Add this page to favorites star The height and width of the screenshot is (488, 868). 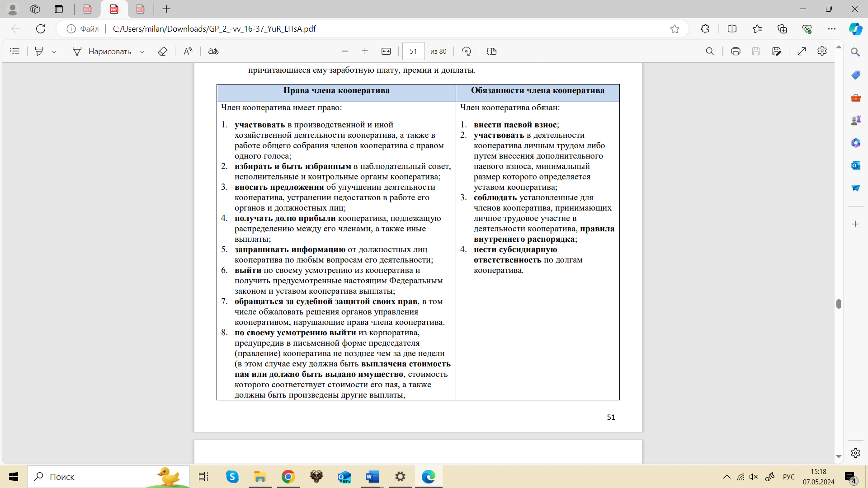675,29
